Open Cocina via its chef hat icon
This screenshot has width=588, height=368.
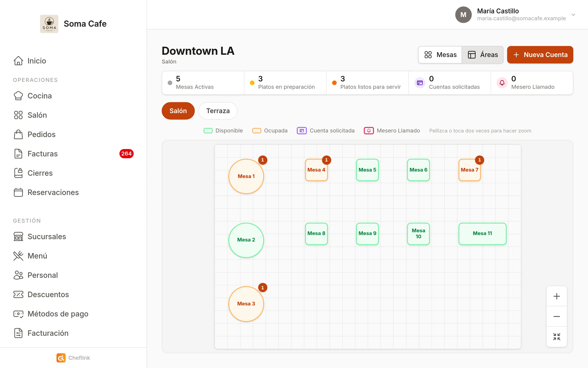coord(18,96)
